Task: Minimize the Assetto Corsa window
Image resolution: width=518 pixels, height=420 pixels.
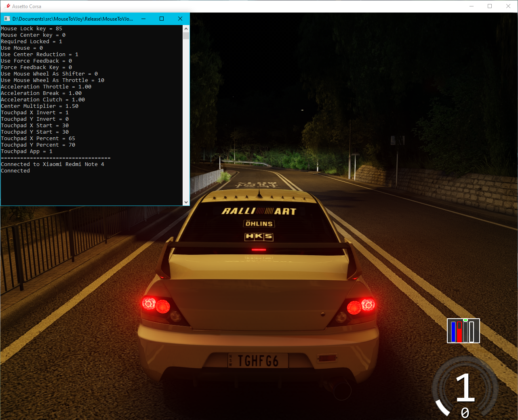Action: coord(471,6)
